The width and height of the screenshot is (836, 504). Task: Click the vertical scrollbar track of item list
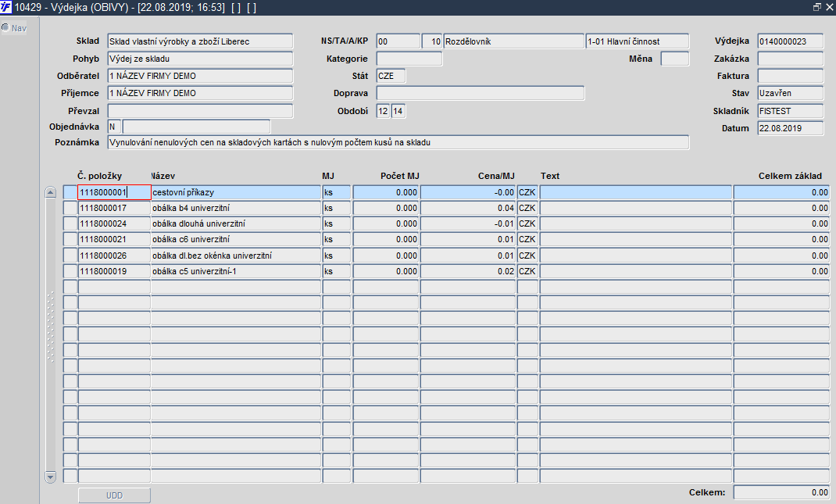51,334
